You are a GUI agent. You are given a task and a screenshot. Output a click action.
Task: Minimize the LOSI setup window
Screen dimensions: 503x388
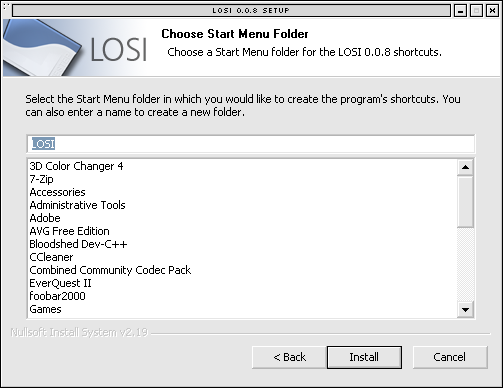[460, 11]
